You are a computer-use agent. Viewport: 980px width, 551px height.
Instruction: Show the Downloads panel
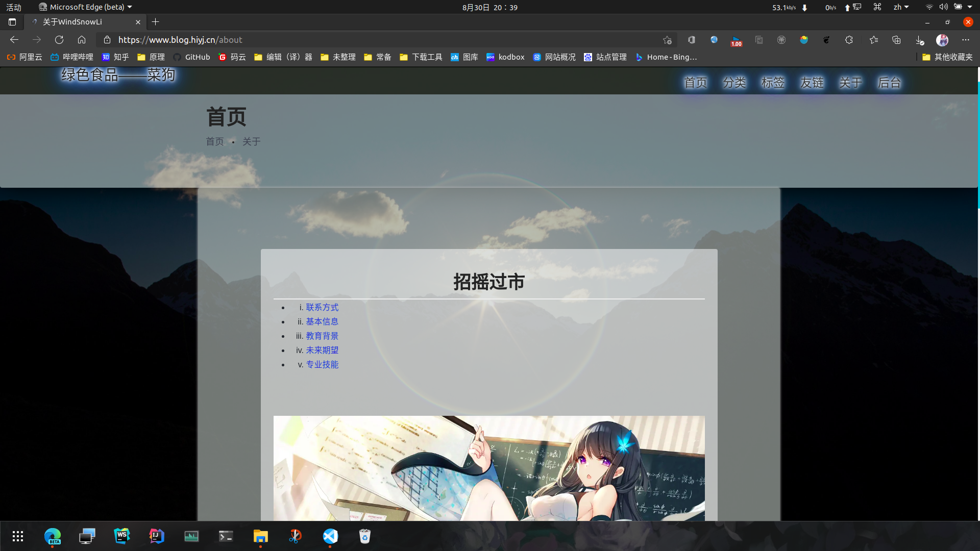[919, 40]
